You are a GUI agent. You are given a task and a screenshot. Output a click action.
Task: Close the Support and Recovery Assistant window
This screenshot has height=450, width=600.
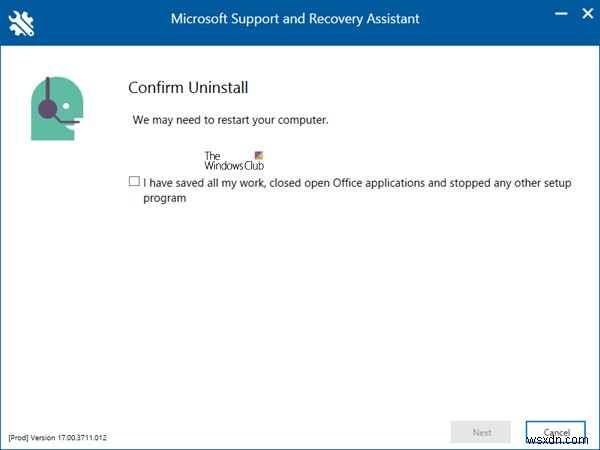(x=587, y=14)
